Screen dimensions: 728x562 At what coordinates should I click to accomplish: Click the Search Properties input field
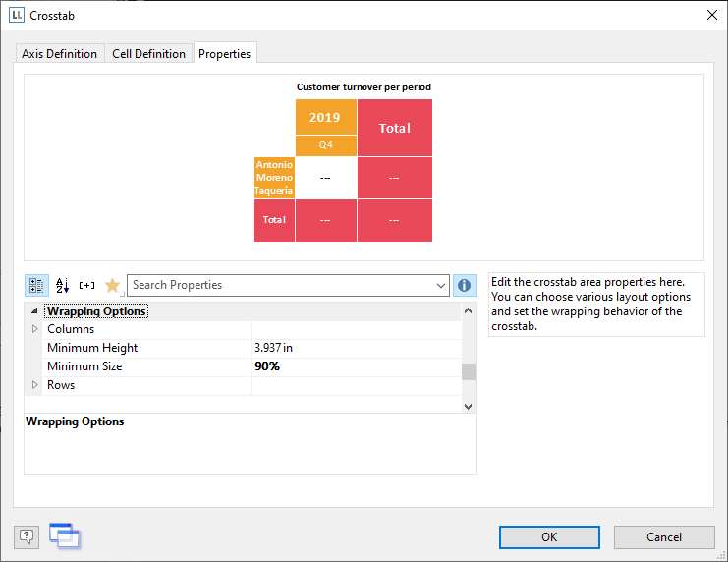(x=280, y=285)
